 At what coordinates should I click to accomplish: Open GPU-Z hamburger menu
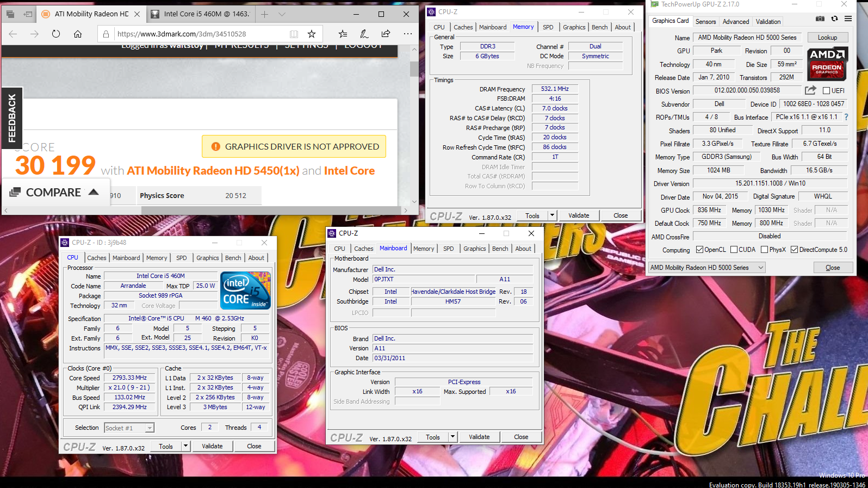coord(848,19)
